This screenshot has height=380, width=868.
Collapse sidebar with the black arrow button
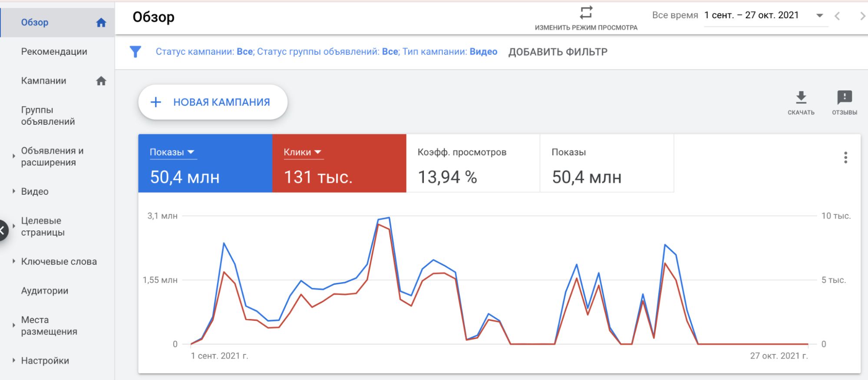(x=2, y=230)
